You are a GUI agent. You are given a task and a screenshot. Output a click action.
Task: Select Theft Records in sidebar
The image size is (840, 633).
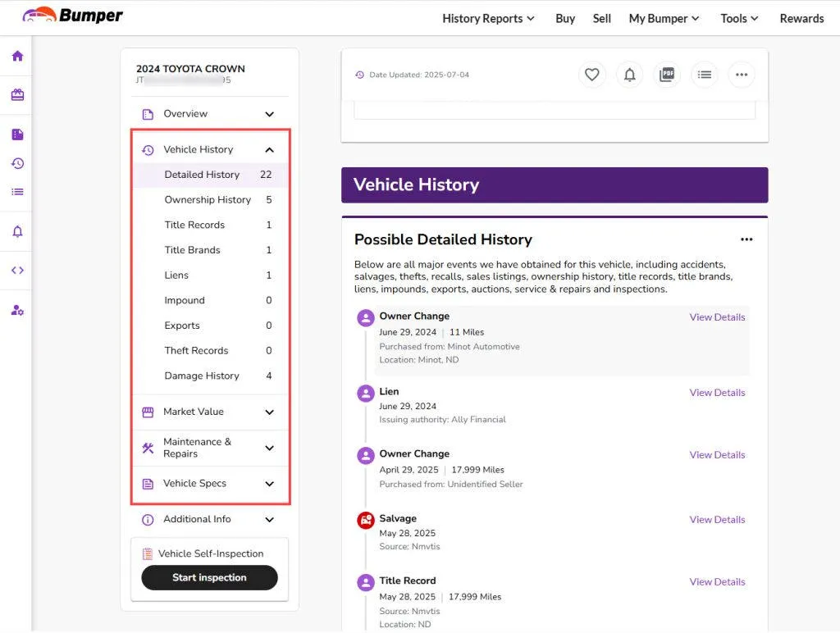pyautogui.click(x=210, y=351)
